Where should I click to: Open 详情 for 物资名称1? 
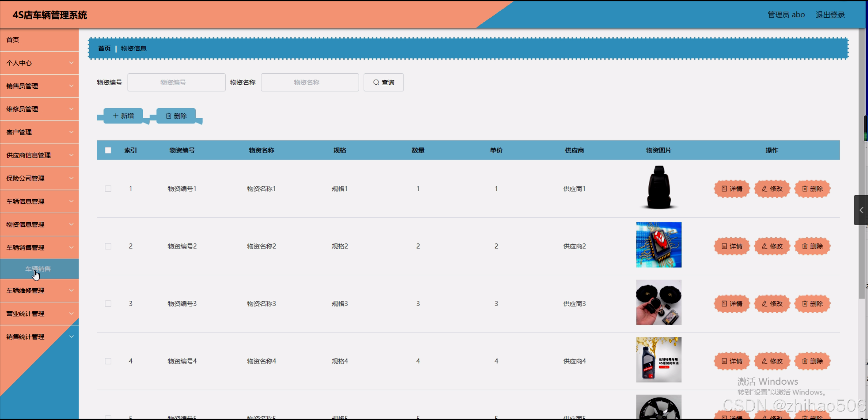(731, 189)
